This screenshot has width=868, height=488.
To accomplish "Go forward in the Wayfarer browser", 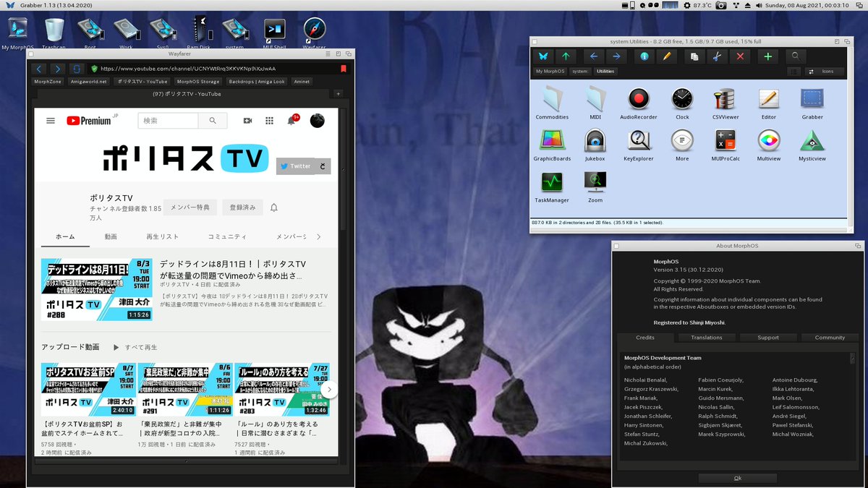I will coord(58,69).
